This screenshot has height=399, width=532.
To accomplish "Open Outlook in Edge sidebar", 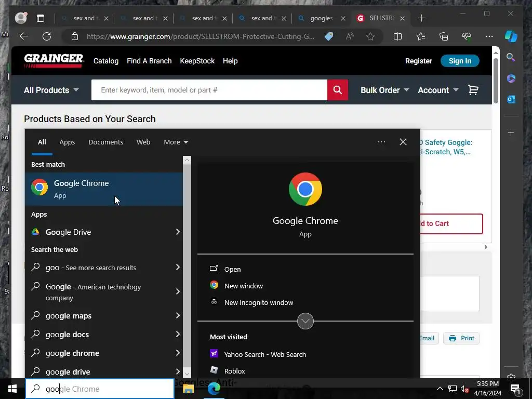I will 511,99.
